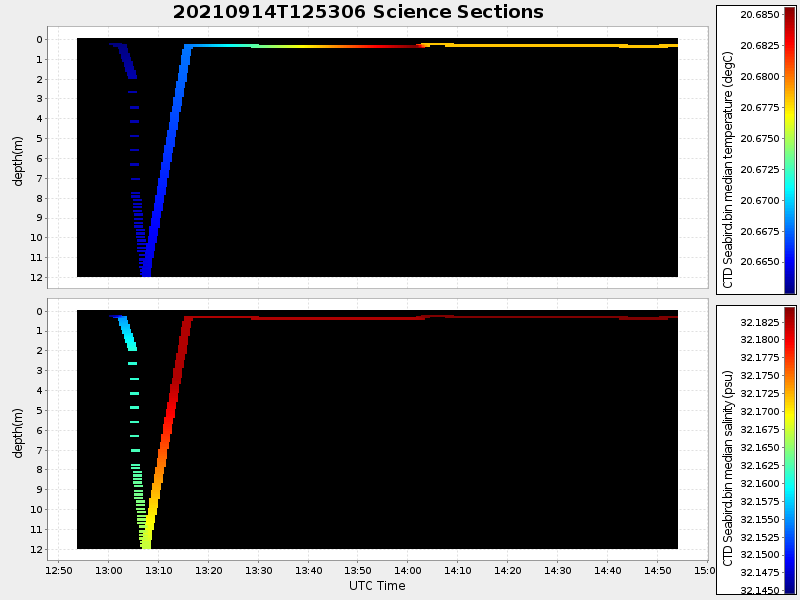Click the x-axis time tick 13:30

tap(258, 570)
